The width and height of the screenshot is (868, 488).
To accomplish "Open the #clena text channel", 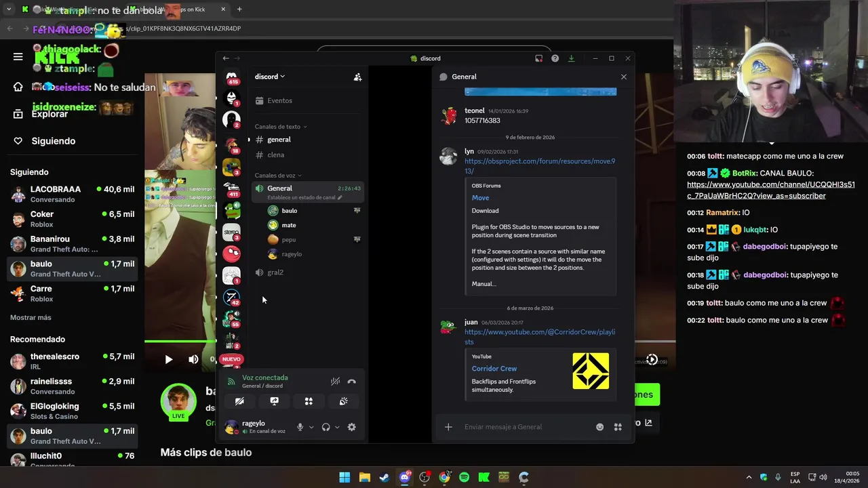I will (x=307, y=155).
